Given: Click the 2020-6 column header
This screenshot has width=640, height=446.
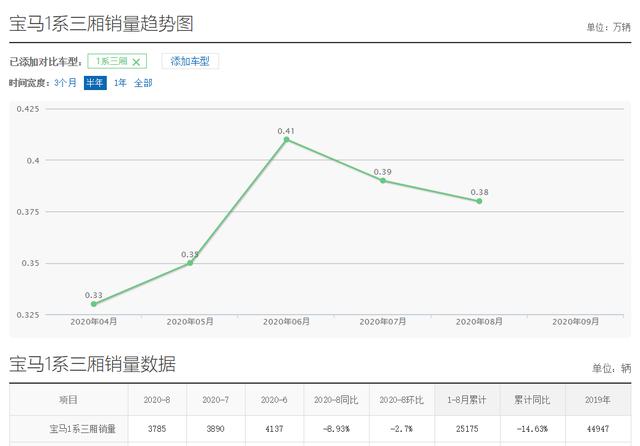Looking at the screenshot, I should coord(274,400).
